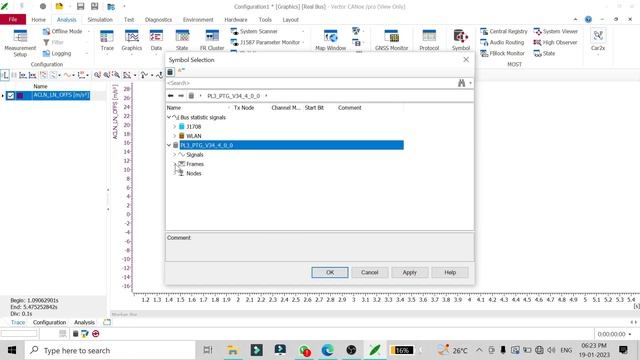The width and height of the screenshot is (640, 360).
Task: Click the Offline Mode option
Action: pyautogui.click(x=62, y=31)
